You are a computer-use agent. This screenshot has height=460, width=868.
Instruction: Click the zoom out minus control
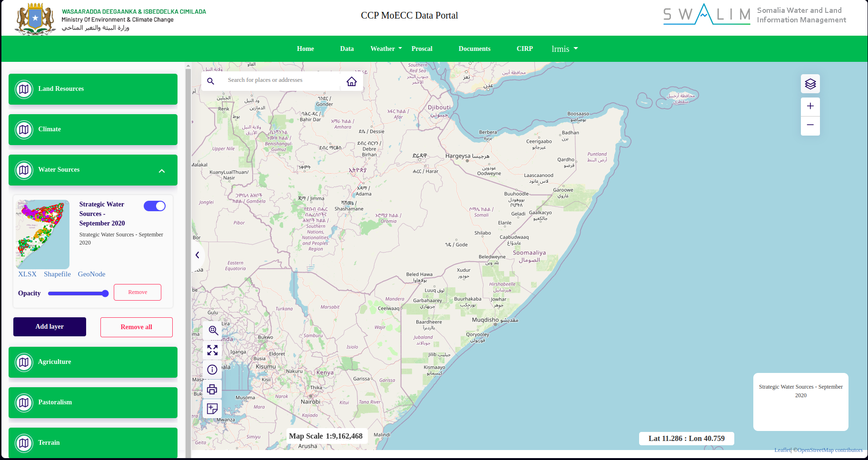point(810,125)
